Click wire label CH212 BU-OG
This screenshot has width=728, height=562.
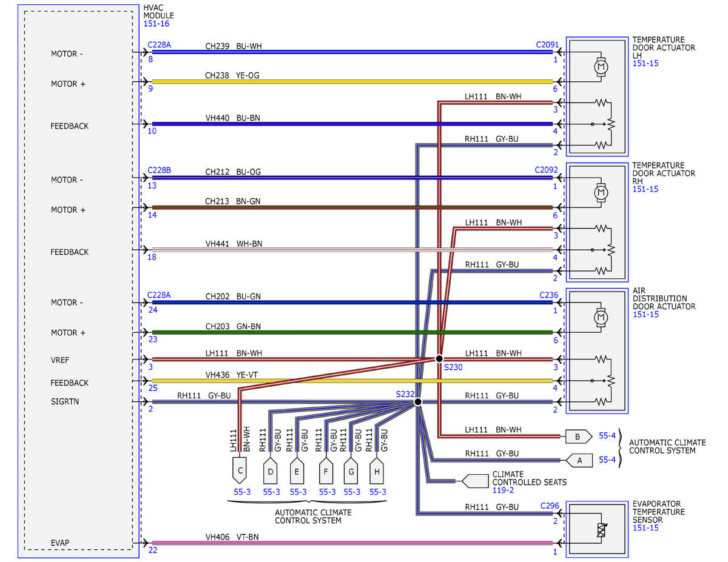[233, 172]
